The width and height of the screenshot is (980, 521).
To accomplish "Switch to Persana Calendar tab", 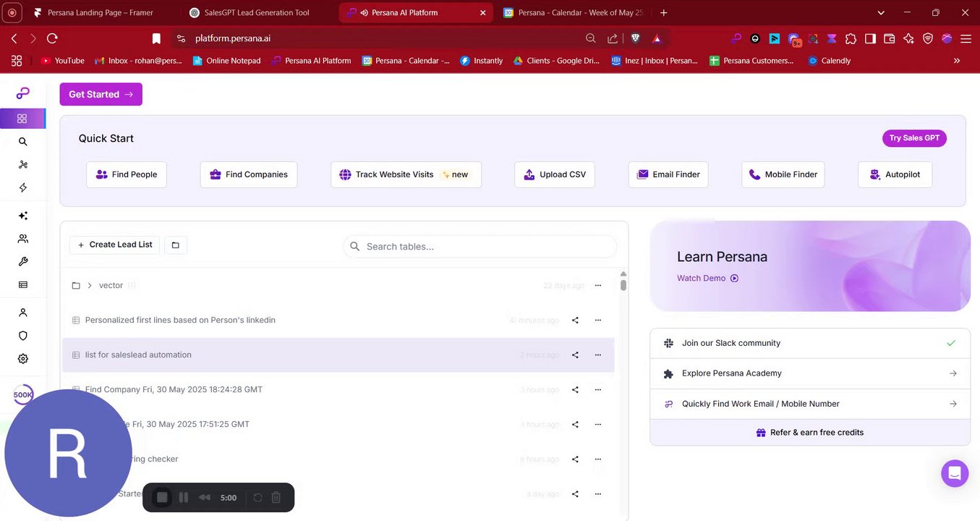I will click(574, 12).
